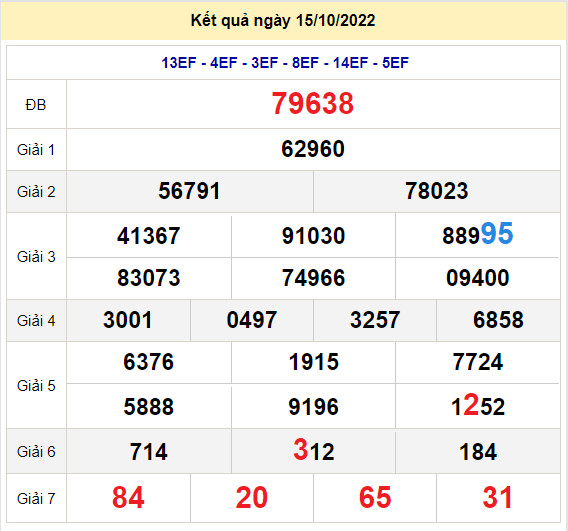Click the ticket codes 13EF - 4EF row
This screenshot has width=568, height=531.
tap(285, 63)
